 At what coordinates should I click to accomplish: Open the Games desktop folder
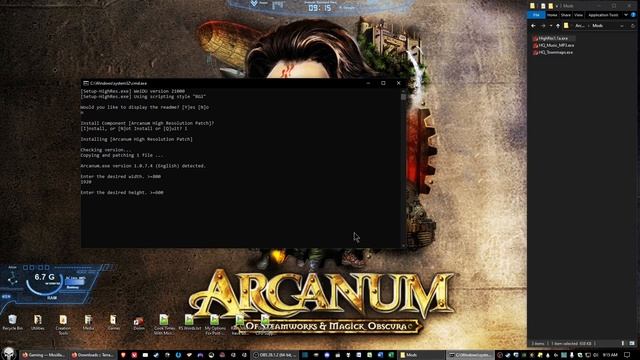[x=113, y=322]
